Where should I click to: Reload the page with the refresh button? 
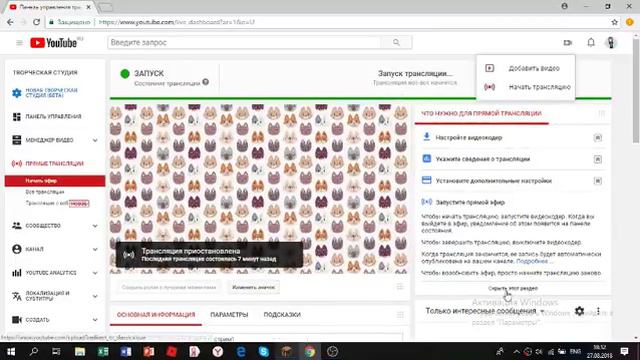click(36, 22)
